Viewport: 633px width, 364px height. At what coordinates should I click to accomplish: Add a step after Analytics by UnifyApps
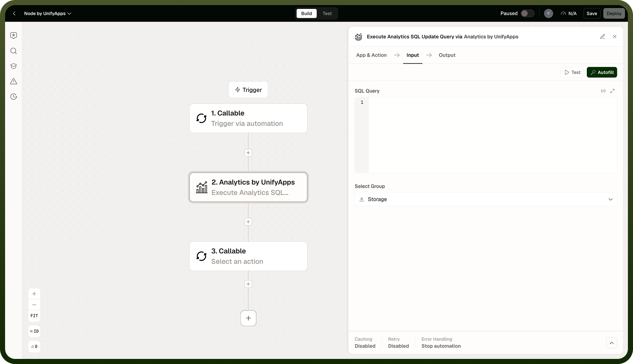click(248, 222)
